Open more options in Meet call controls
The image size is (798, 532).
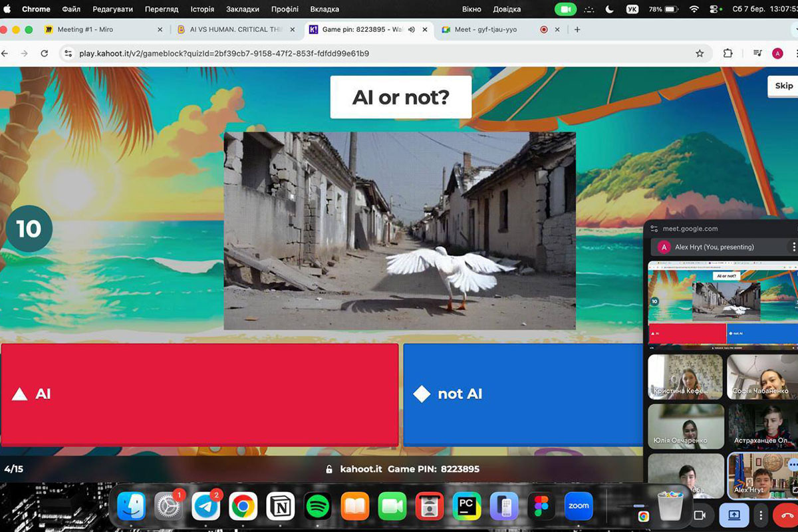(x=761, y=515)
